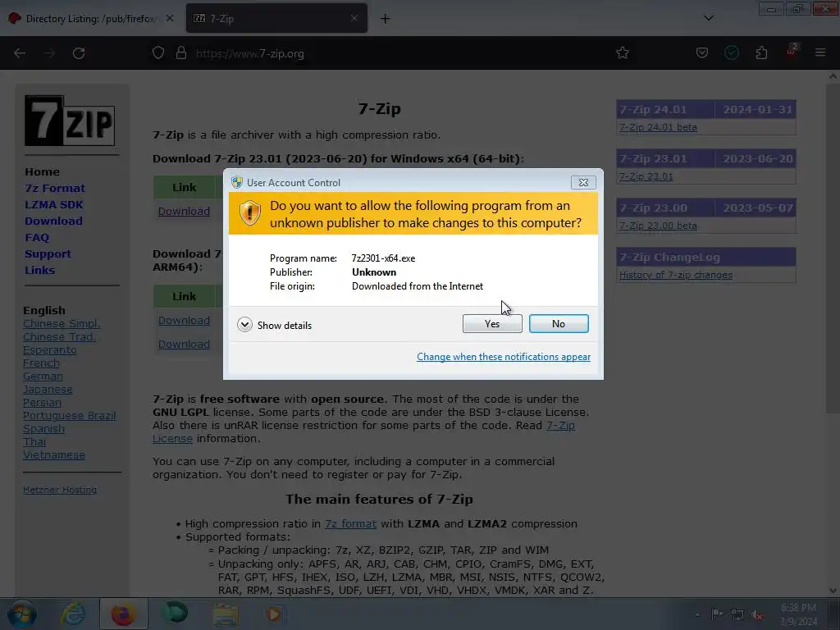The height and width of the screenshot is (630, 840).
Task: Select the 7-Zip tab
Action: pos(276,19)
